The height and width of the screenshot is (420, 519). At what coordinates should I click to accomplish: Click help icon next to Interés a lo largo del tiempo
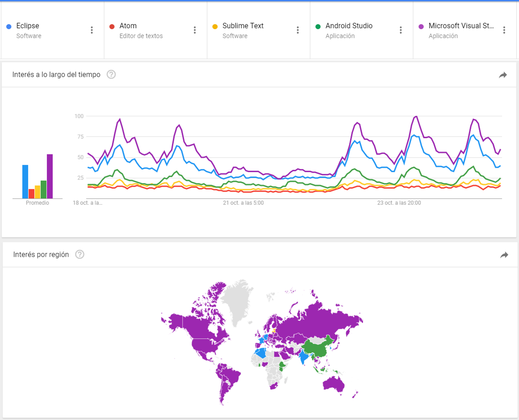pyautogui.click(x=111, y=75)
